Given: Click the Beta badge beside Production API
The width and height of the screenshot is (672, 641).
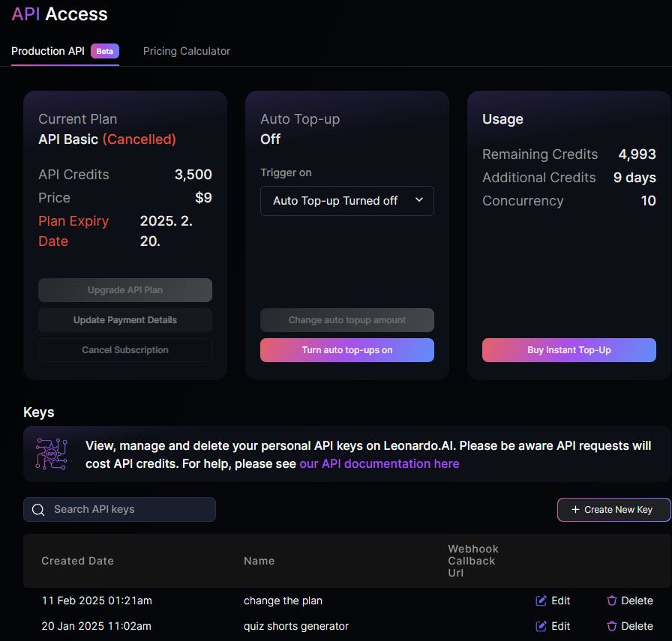Looking at the screenshot, I should coord(105,51).
